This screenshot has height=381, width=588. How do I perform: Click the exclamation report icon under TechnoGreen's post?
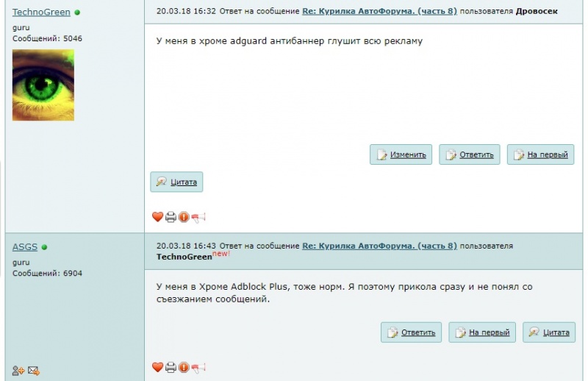[x=184, y=217]
